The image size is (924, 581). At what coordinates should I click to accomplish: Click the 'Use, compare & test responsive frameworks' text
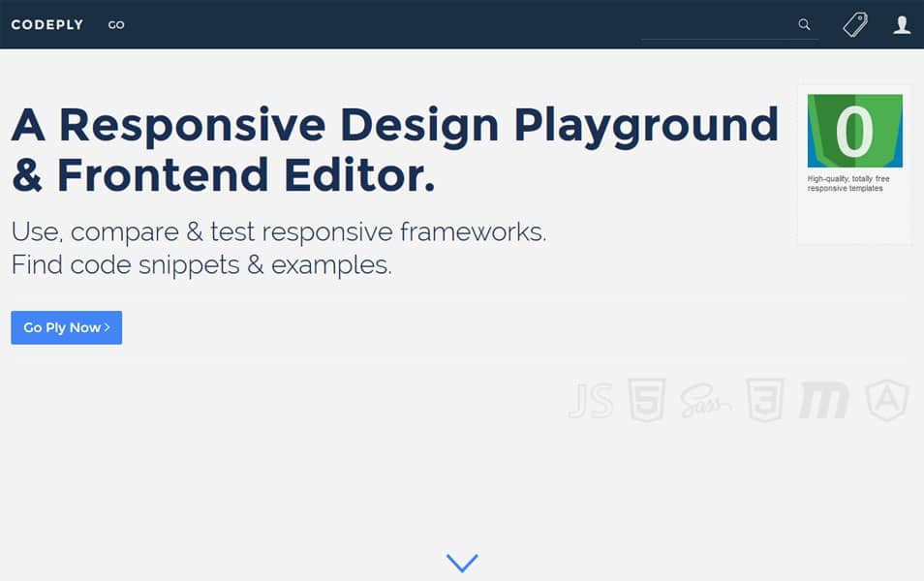pyautogui.click(x=279, y=232)
